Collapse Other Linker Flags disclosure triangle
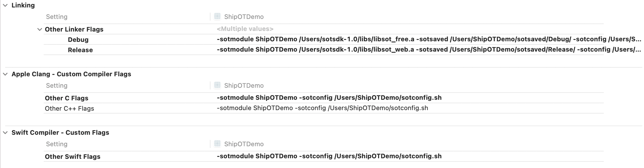The height and width of the screenshot is (168, 644). coord(40,29)
